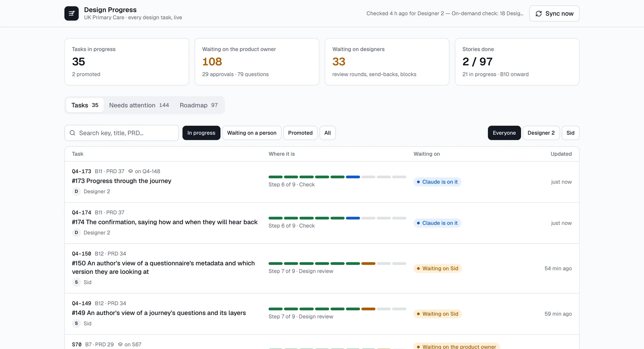Viewport: 644px width, 349px height.
Task: Click the Waiting on Sid badge for Q4-149
Action: coord(438,314)
